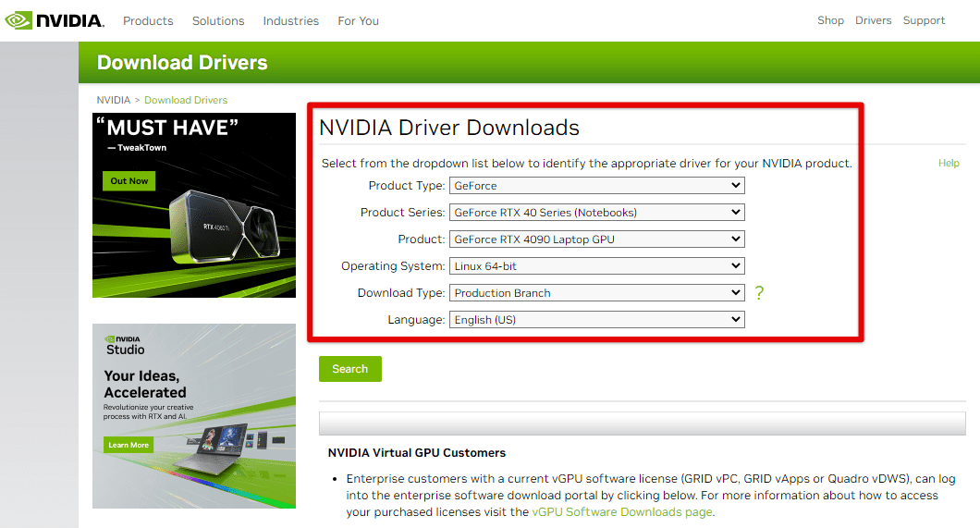Click the RTX graphics card ad image
This screenshot has width=980, height=528.
[x=194, y=205]
